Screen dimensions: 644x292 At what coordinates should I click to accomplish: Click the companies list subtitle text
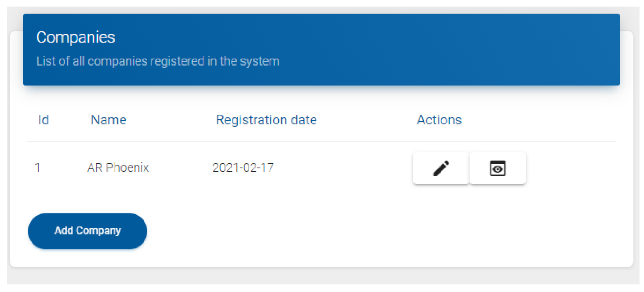(158, 61)
